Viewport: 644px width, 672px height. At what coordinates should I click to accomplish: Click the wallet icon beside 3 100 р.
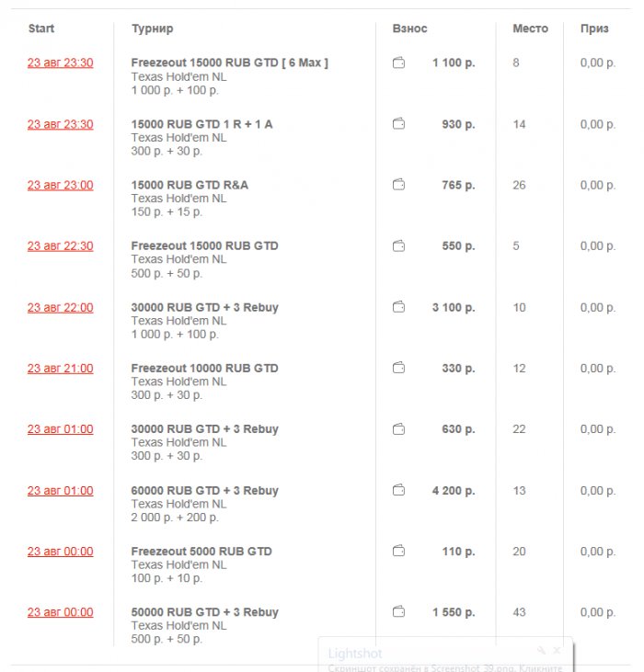pyautogui.click(x=398, y=307)
